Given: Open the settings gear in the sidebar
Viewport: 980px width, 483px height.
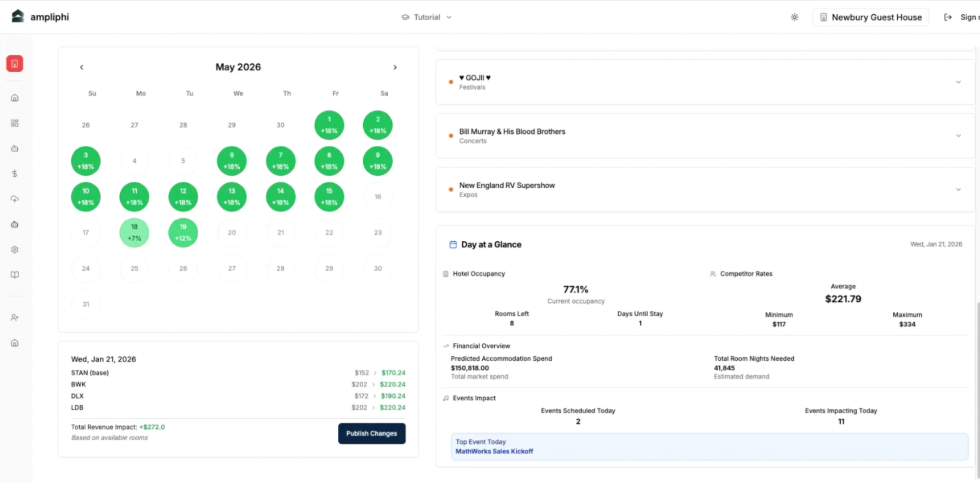Looking at the screenshot, I should tap(15, 250).
